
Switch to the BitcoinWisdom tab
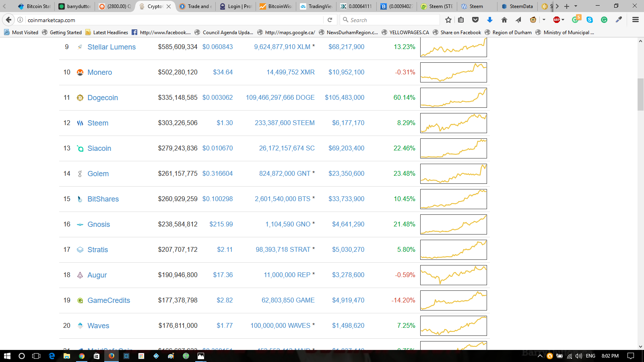(276, 6)
